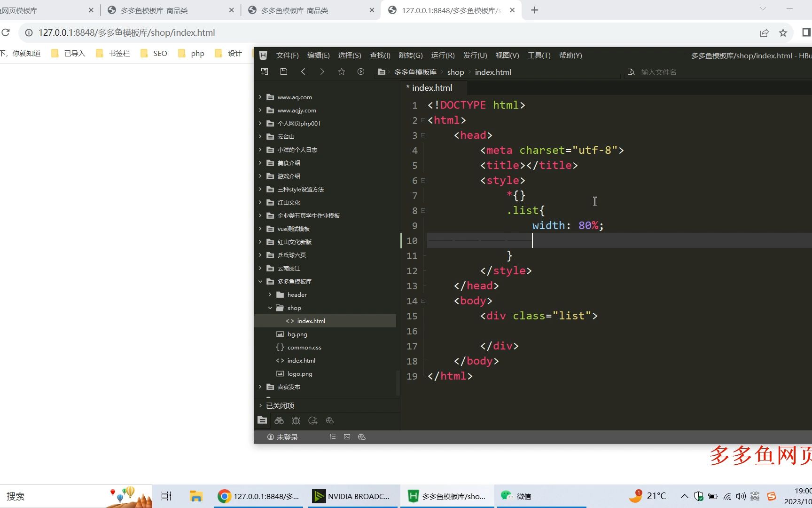Open the 设计 bookmarks folder

(x=228, y=53)
